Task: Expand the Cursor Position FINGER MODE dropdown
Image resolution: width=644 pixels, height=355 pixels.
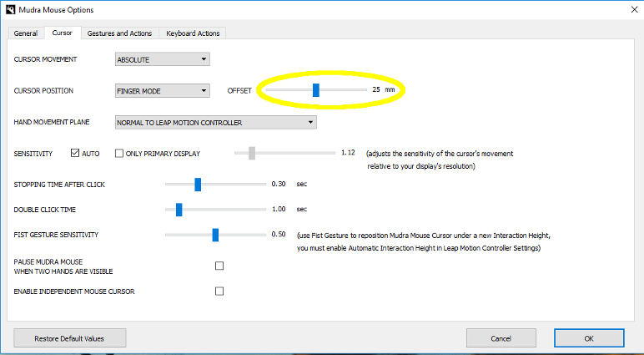Action: coord(162,91)
